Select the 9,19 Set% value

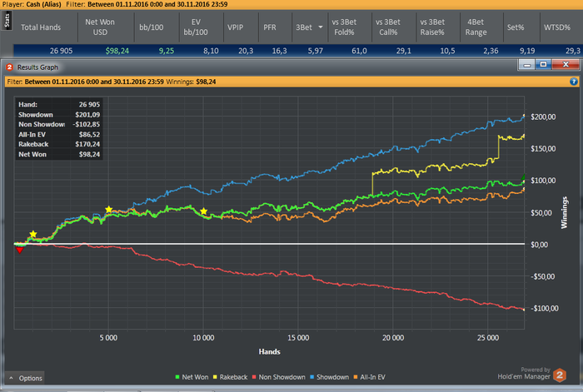click(x=527, y=51)
